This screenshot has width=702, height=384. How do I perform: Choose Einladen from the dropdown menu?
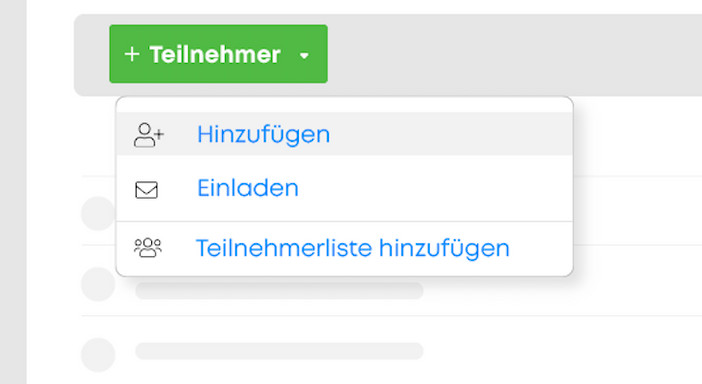(x=344, y=188)
